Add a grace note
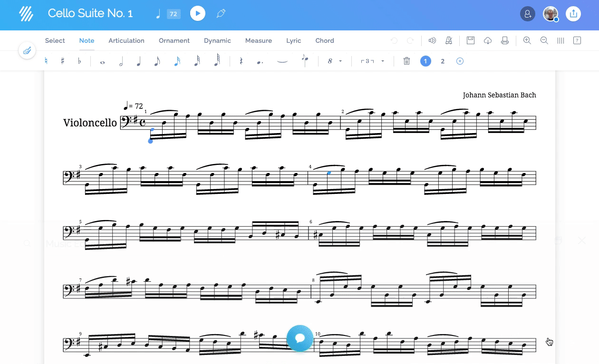599x364 pixels. [x=304, y=60]
